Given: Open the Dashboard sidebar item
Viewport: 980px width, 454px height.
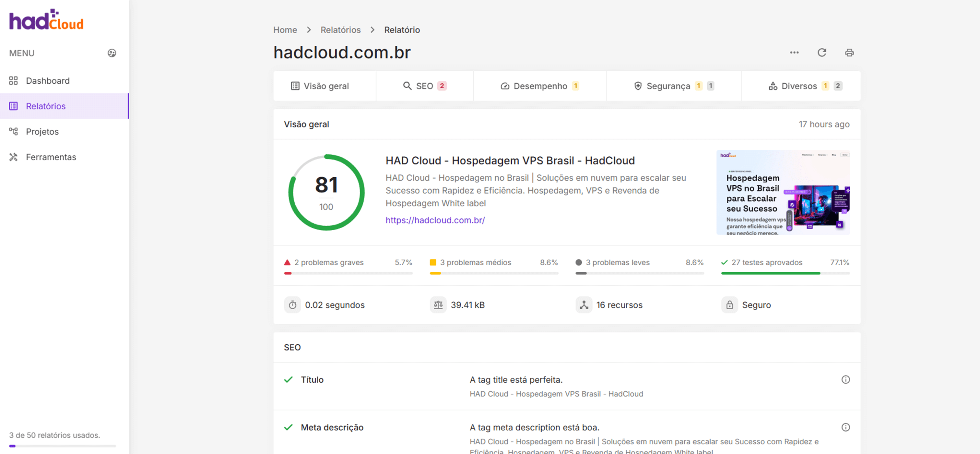Looking at the screenshot, I should (64, 81).
